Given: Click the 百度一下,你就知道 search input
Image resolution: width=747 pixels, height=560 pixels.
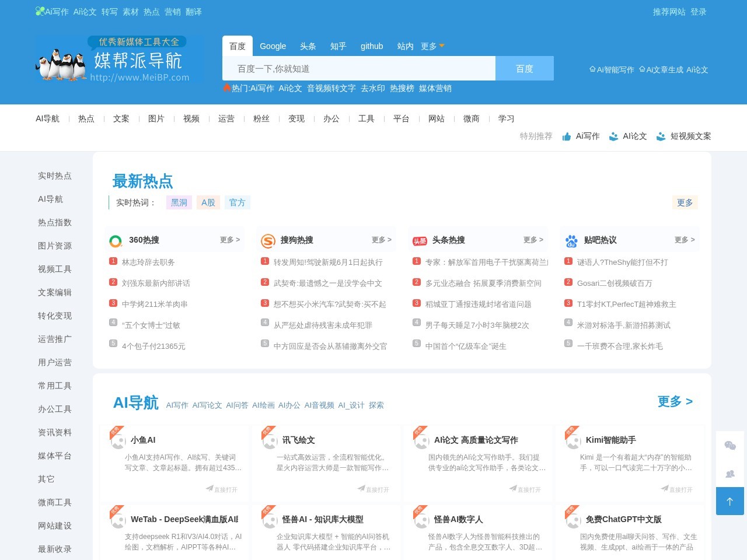Looking at the screenshot, I should pos(359,68).
